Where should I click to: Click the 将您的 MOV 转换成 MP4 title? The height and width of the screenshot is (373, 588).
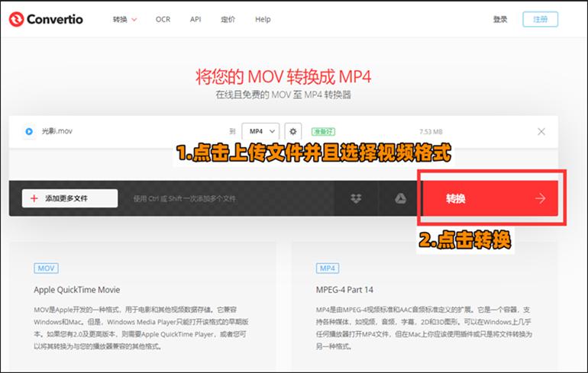[283, 77]
